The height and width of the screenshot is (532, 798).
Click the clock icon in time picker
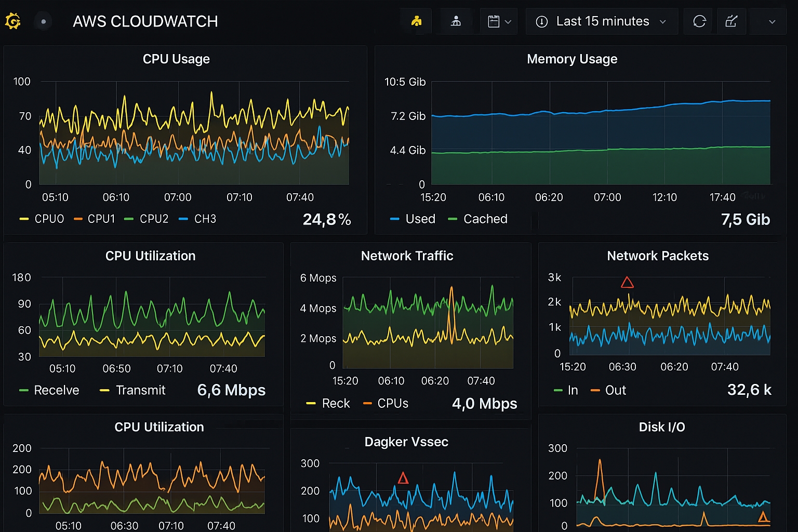point(541,21)
